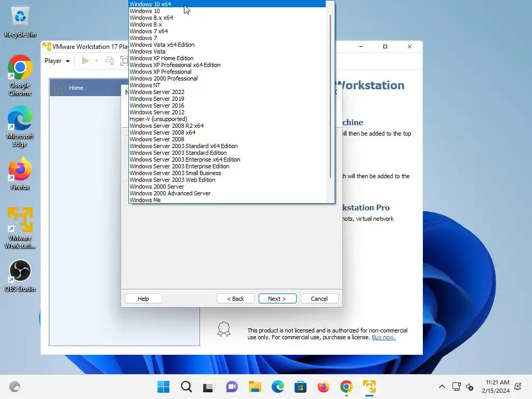Open taskbar Search

coord(187,387)
